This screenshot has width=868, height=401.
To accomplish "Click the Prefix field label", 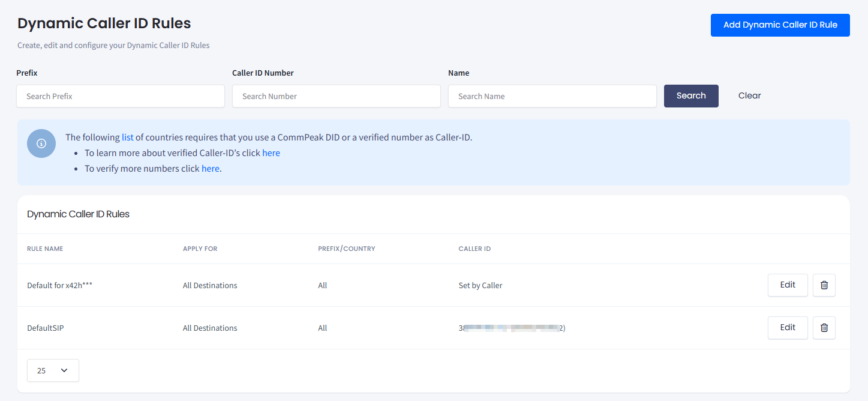I will (x=27, y=73).
